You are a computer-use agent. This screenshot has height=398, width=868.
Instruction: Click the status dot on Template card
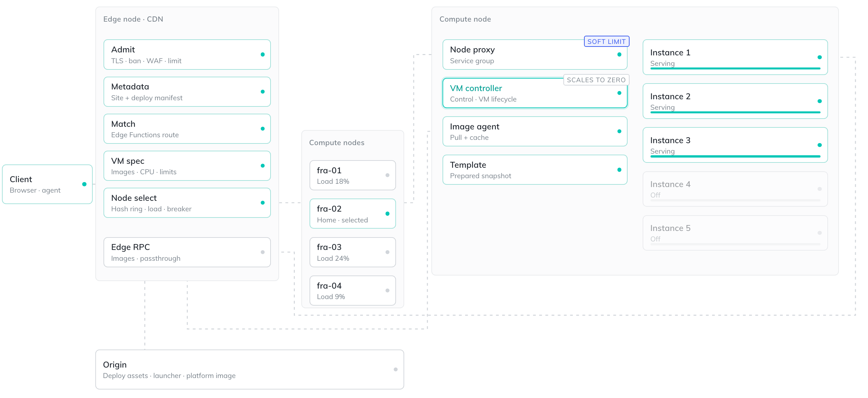pyautogui.click(x=619, y=170)
